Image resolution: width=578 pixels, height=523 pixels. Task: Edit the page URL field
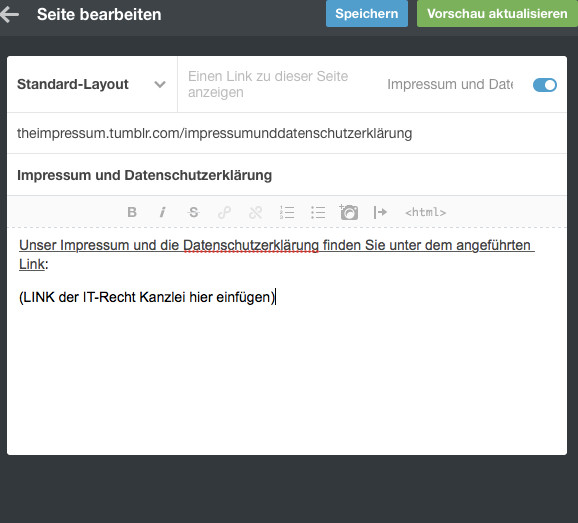(287, 133)
